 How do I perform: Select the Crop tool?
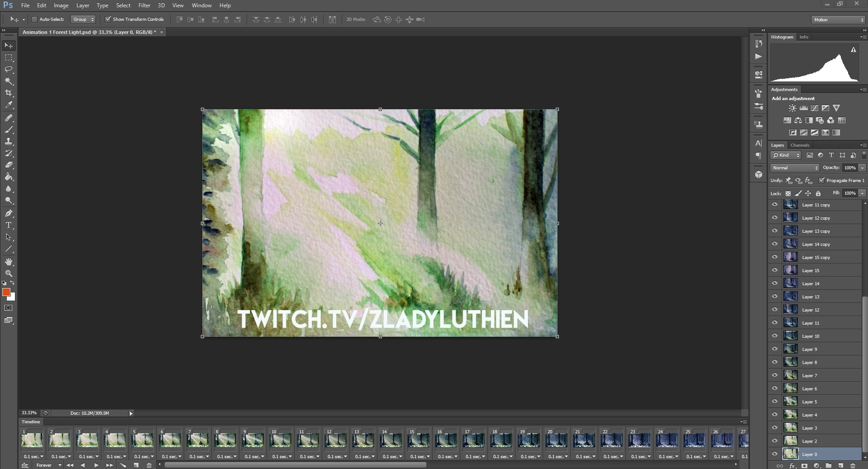9,93
